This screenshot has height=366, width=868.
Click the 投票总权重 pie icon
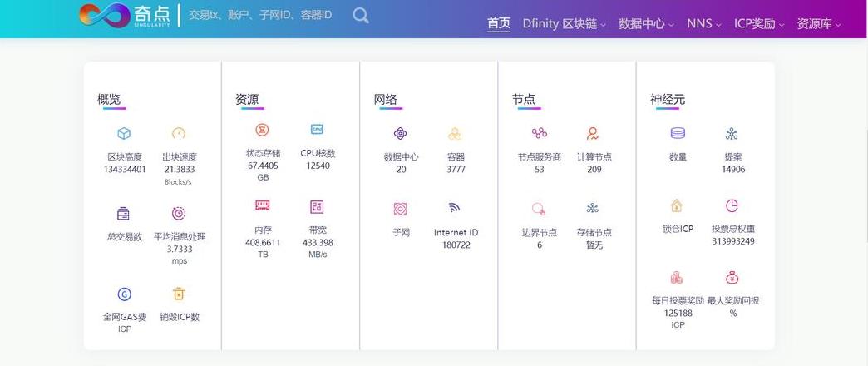coord(732,206)
